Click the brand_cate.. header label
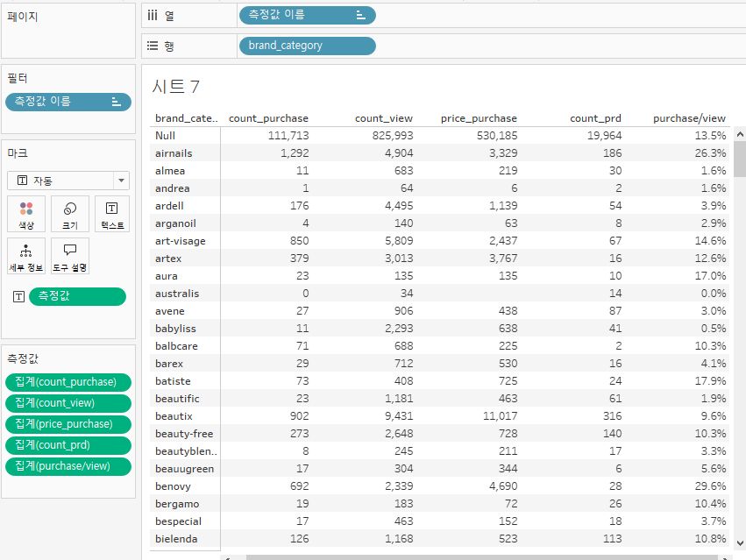This screenshot has height=560, width=746. pyautogui.click(x=186, y=118)
